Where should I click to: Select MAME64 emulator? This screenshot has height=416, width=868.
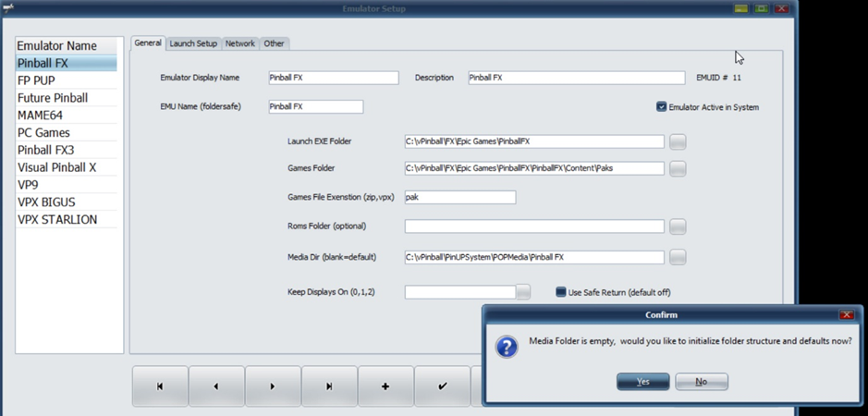pos(67,116)
